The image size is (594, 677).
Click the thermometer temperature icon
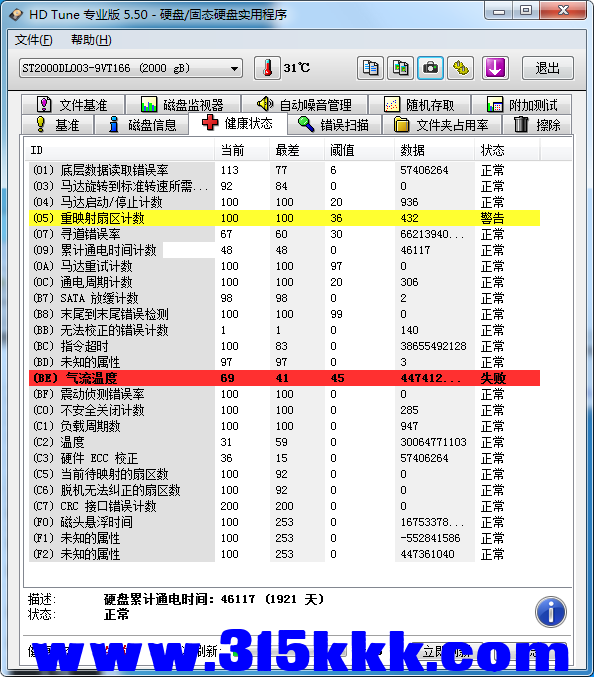[267, 68]
